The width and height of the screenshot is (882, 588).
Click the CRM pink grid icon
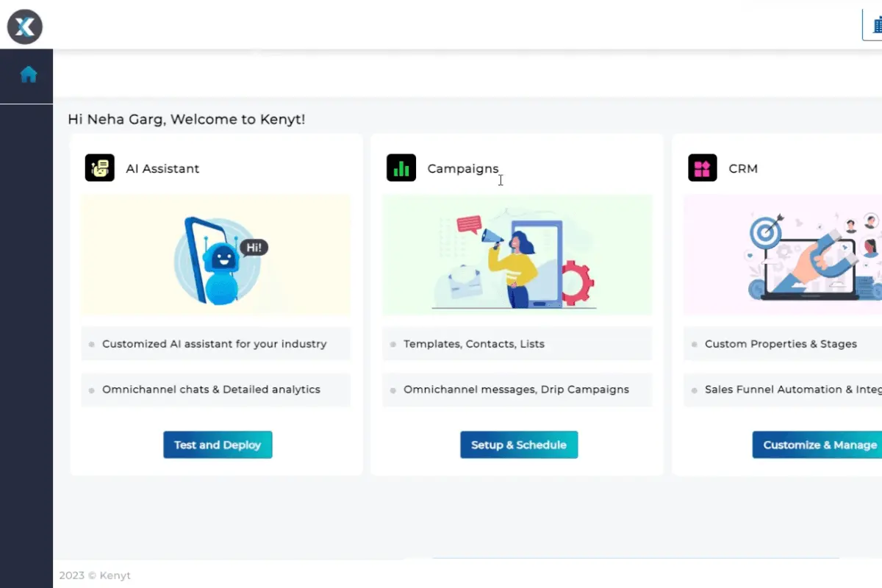click(x=703, y=168)
